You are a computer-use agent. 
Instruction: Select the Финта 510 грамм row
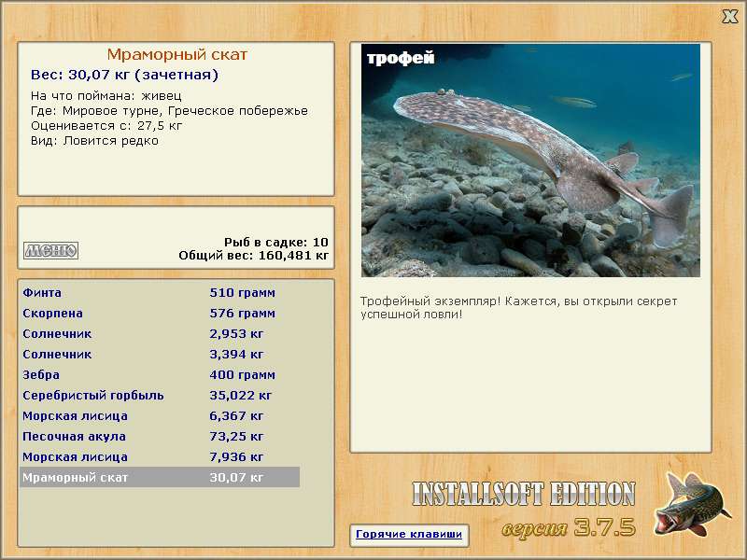tap(160, 293)
